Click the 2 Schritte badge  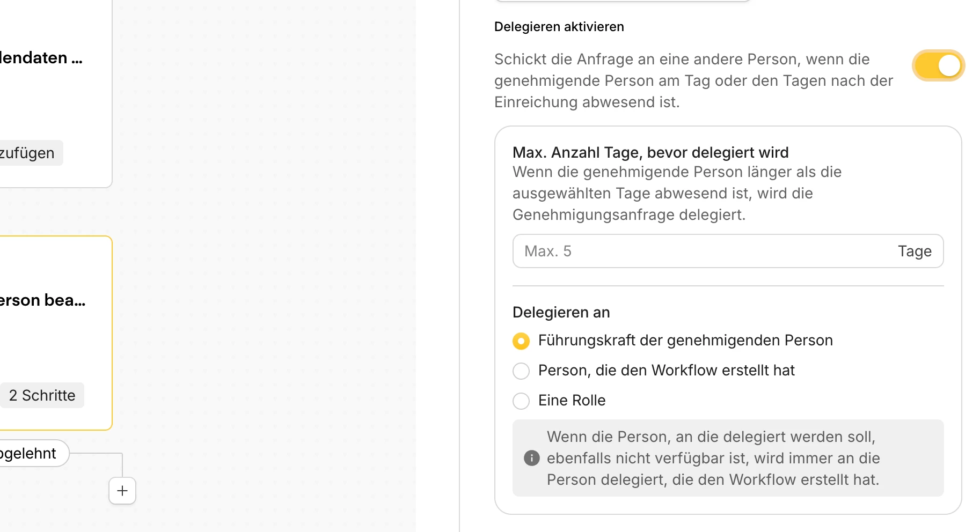(x=42, y=395)
